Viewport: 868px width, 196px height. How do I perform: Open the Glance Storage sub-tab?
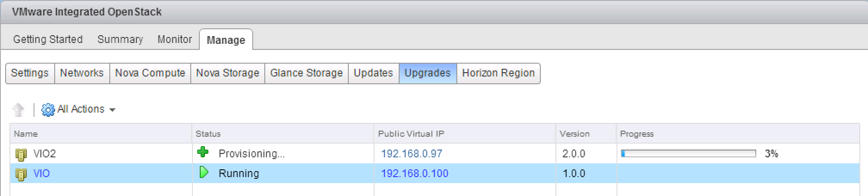click(306, 73)
